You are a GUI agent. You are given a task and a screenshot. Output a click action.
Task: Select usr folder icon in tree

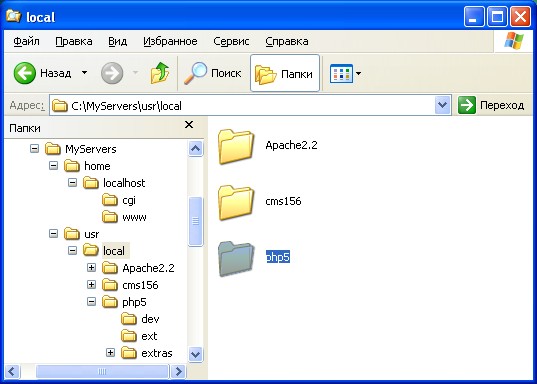coord(72,234)
